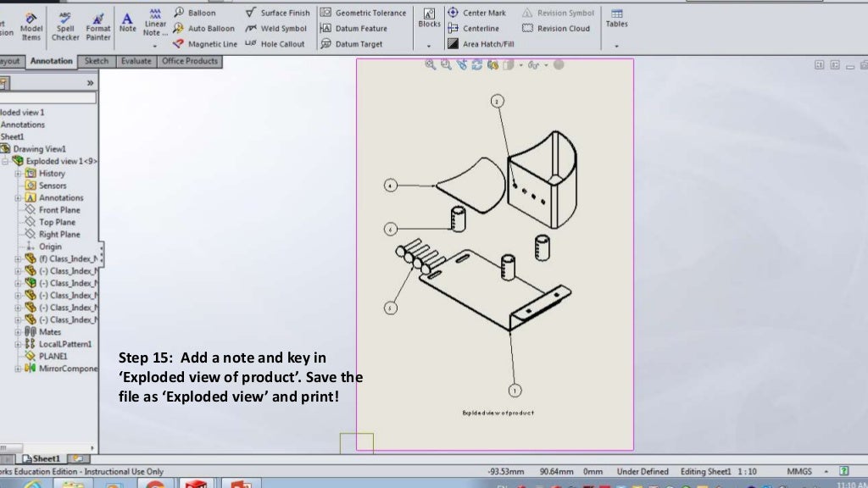Click the feature tree filter field
868x488 pixels.
tap(48, 98)
